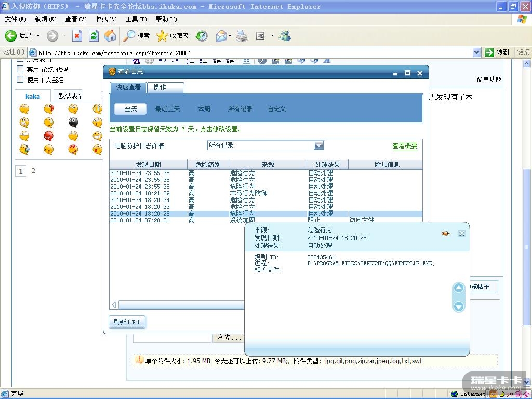Click the page icon in address bar
The height and width of the screenshot is (399, 532).
[33, 52]
